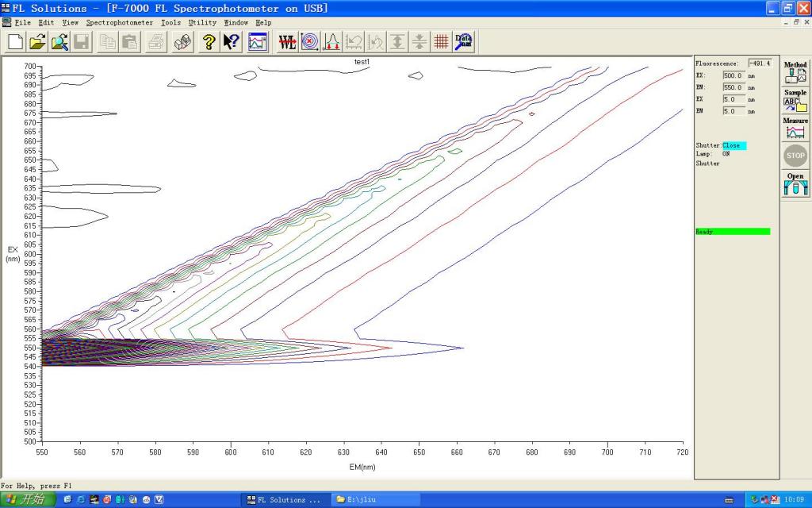Start scan with the Measure button

click(x=795, y=129)
